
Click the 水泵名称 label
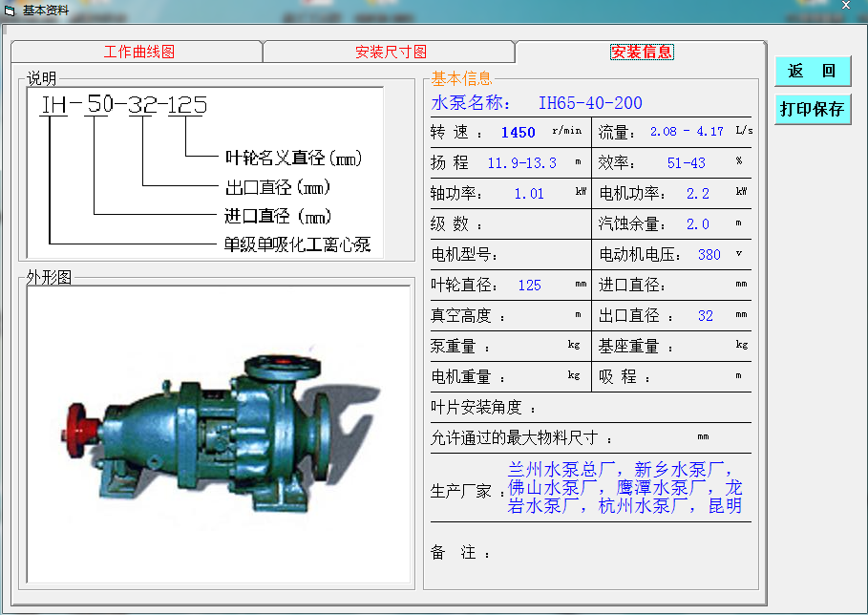click(x=471, y=103)
